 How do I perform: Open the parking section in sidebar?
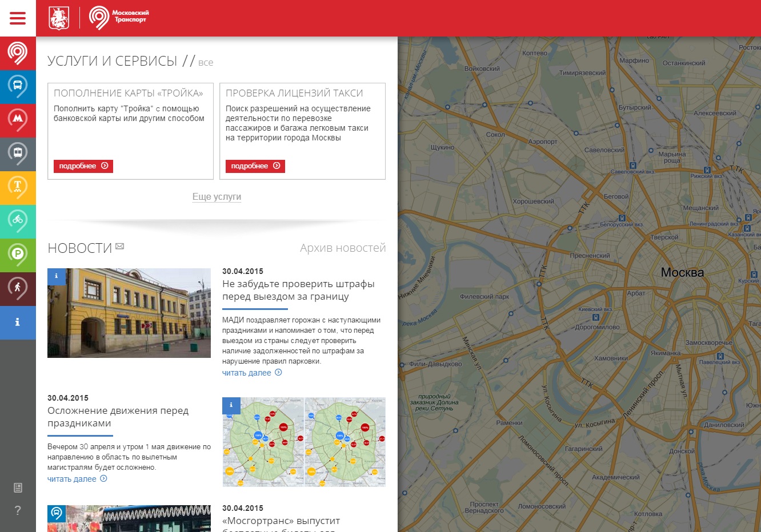coord(18,255)
